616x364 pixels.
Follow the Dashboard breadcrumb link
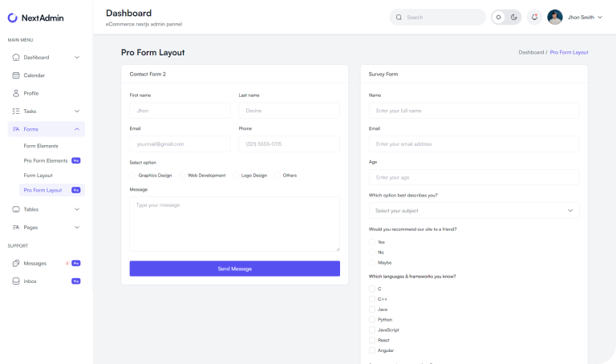click(x=530, y=52)
